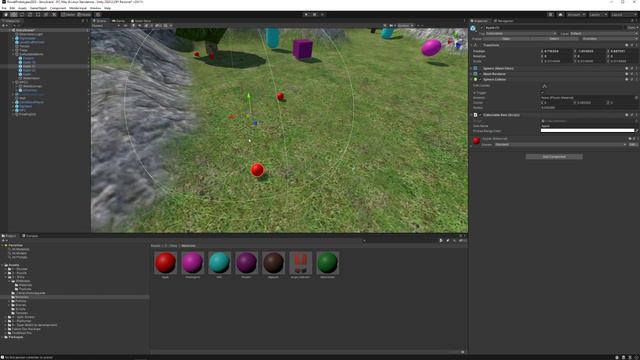
Task: Open the Account dropdown
Action: tap(576, 15)
